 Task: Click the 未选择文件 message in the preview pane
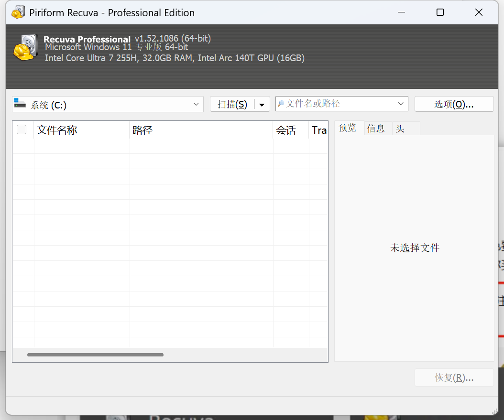tap(415, 248)
